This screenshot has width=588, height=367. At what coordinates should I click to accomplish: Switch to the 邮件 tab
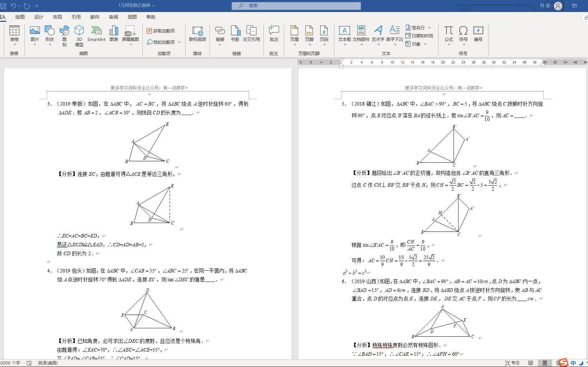click(95, 17)
